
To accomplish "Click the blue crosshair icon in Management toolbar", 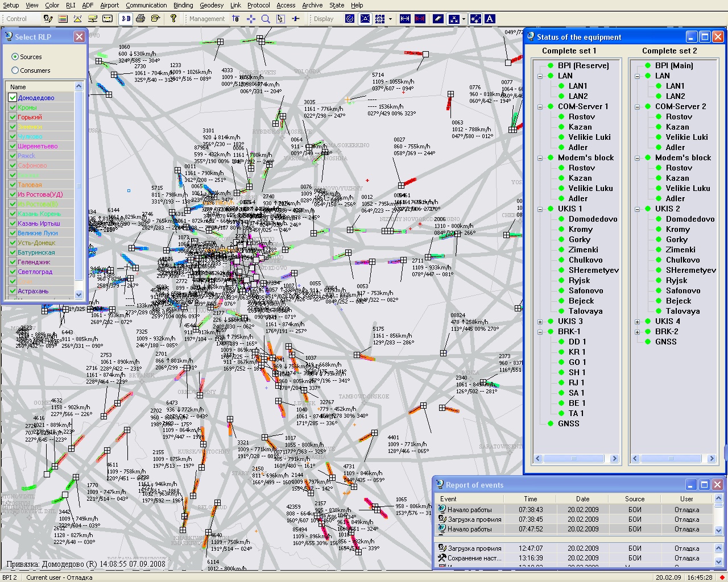I will 251,19.
